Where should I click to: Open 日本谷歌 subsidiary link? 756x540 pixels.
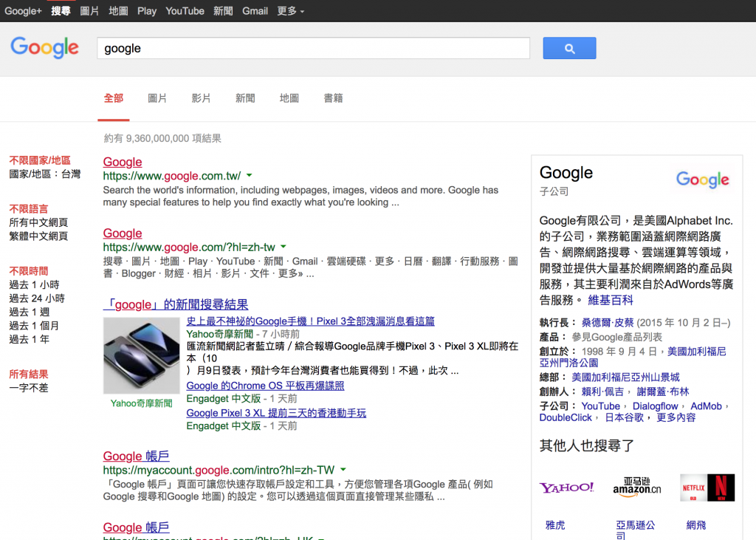(x=625, y=418)
